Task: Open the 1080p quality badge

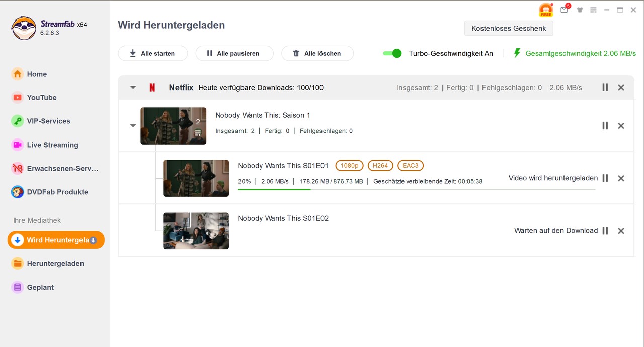Action: click(x=349, y=165)
